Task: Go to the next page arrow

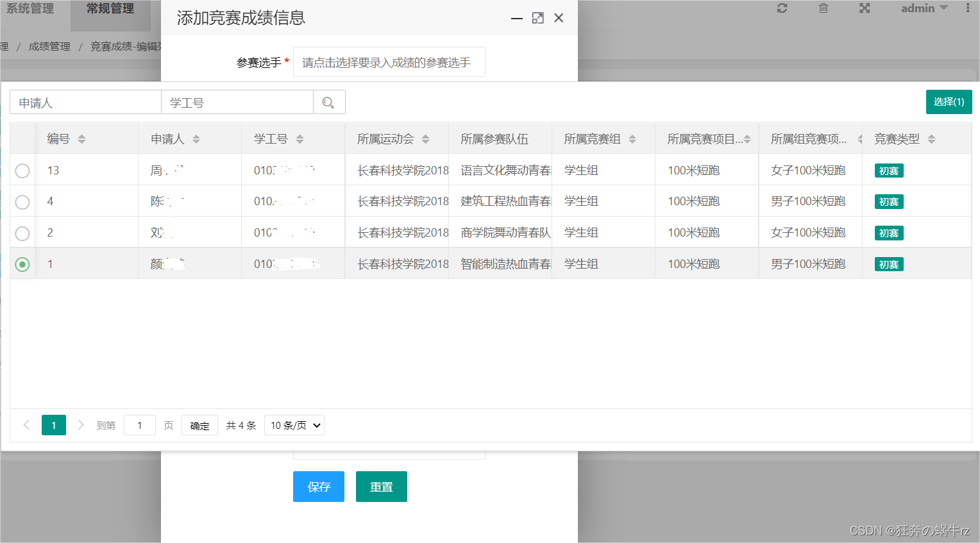Action: 81,425
